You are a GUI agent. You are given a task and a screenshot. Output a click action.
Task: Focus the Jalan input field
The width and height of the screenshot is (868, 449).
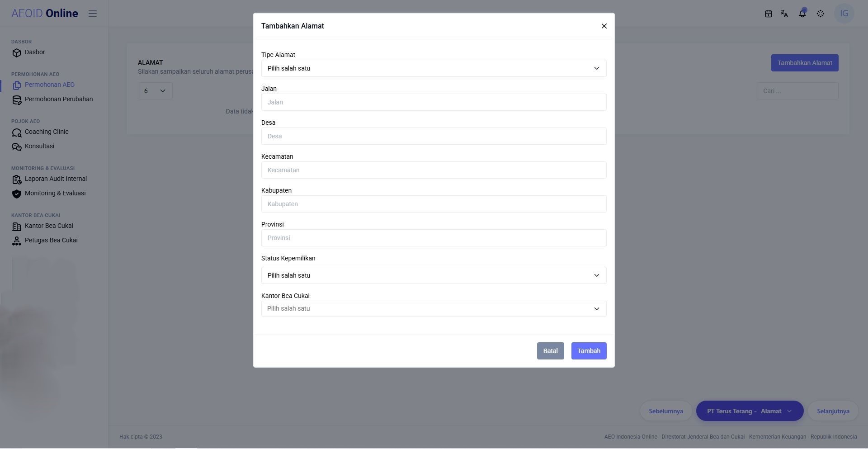pyautogui.click(x=434, y=102)
